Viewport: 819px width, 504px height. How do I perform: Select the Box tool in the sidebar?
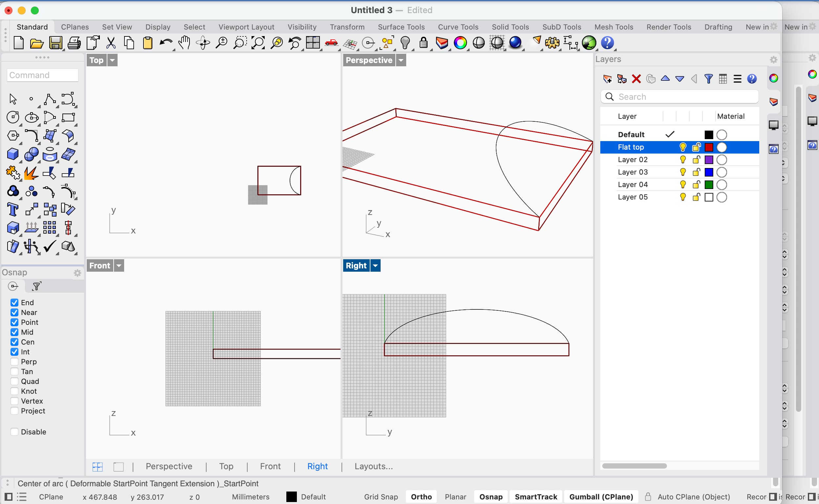tap(13, 154)
